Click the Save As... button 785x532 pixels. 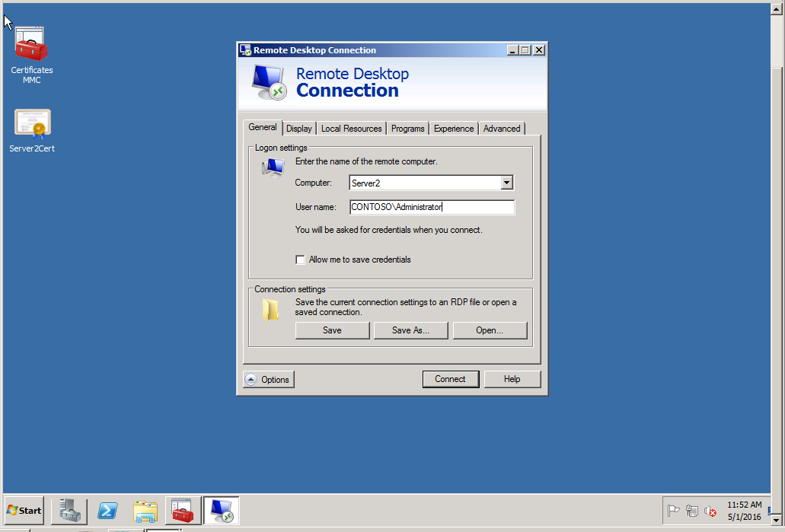click(410, 330)
